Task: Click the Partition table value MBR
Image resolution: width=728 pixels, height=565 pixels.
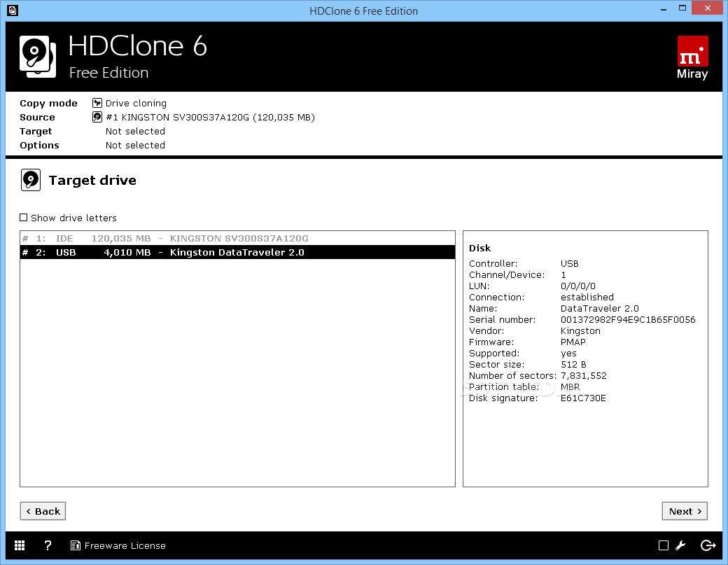Action: click(x=570, y=386)
